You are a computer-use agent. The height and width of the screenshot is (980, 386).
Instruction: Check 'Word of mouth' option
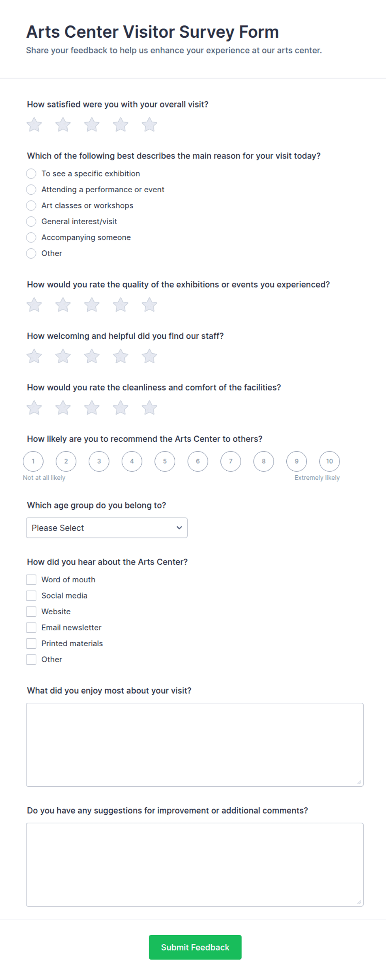(31, 580)
